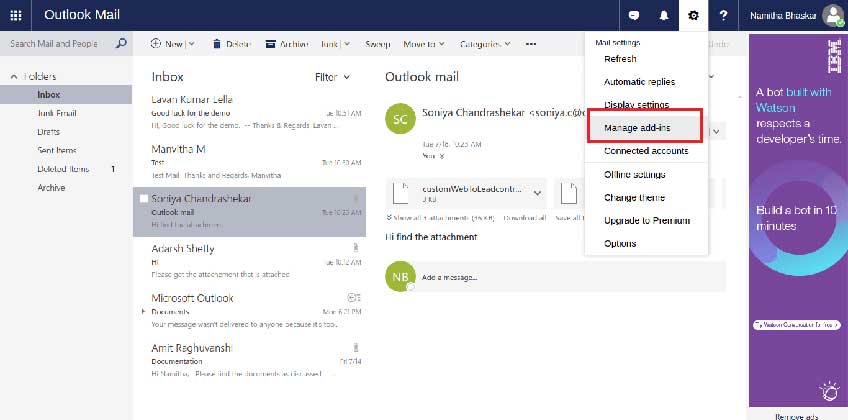
Task: Open email from Adarsh Shetty
Action: point(249,262)
